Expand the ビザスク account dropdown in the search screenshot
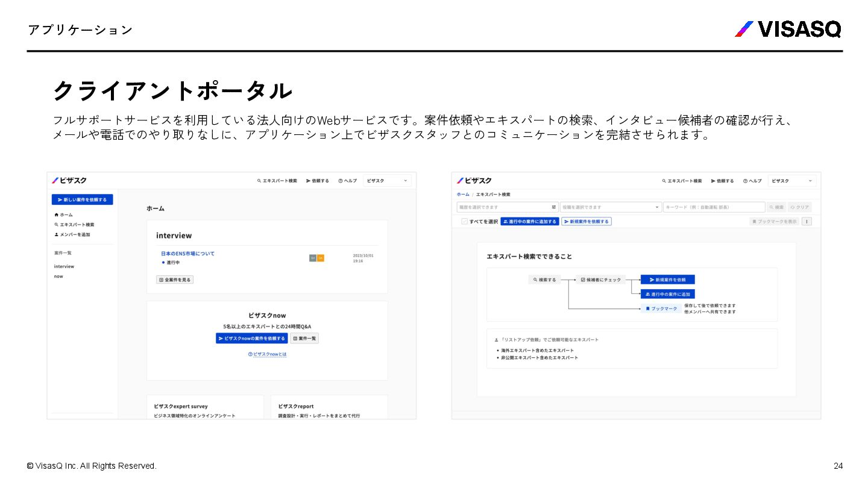 (793, 181)
